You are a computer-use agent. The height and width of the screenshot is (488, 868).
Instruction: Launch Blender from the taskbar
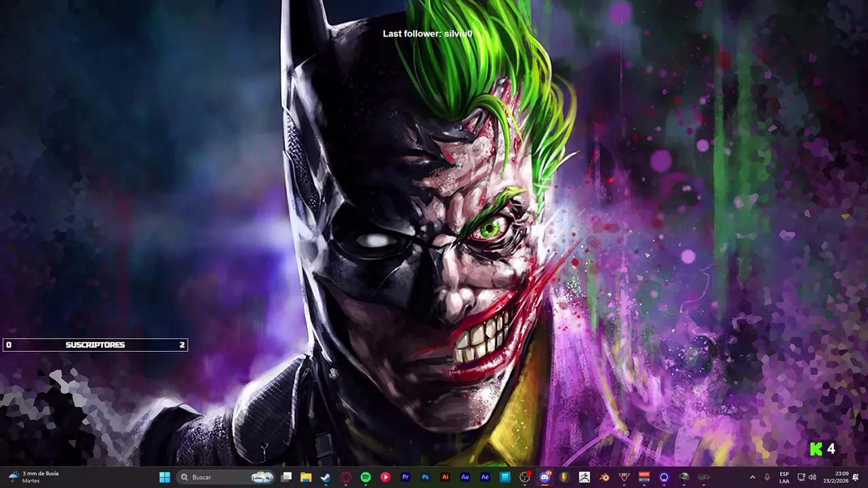[x=604, y=477]
